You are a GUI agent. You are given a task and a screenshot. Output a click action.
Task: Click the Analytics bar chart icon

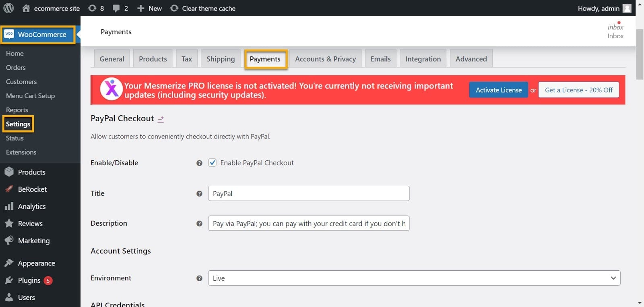pos(9,206)
